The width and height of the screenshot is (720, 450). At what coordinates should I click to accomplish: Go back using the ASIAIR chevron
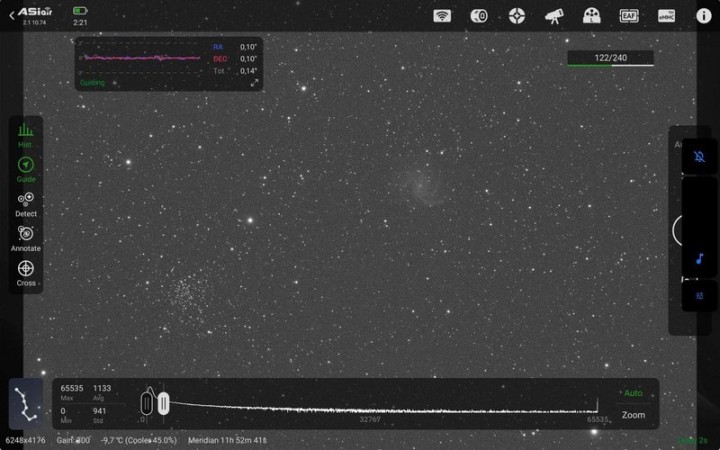12,15
